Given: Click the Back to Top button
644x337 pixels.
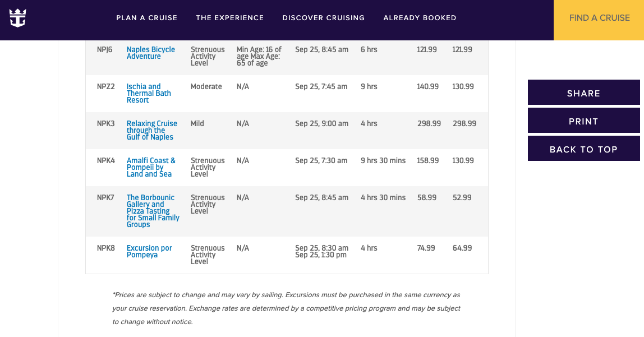Looking at the screenshot, I should point(583,149).
